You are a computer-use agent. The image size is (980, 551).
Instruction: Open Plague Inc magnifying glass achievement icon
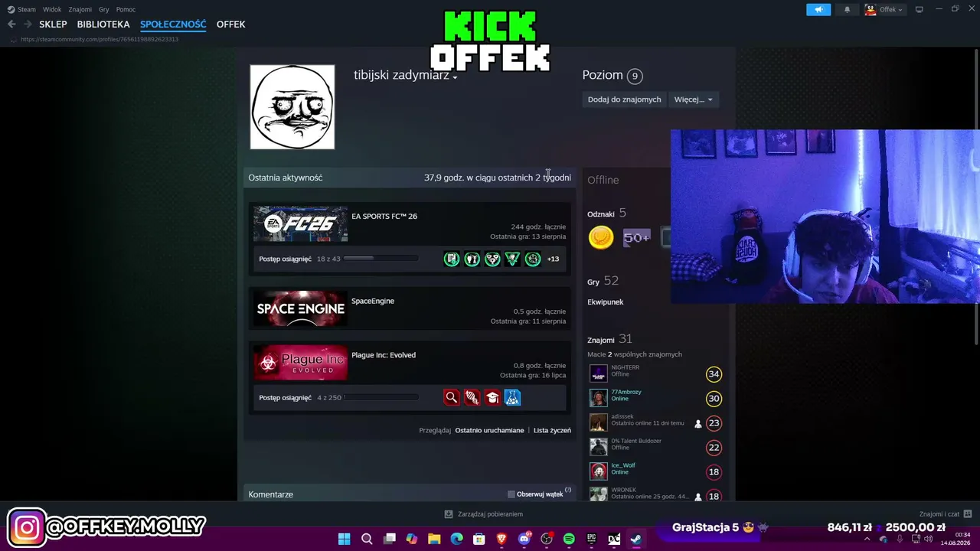(452, 398)
